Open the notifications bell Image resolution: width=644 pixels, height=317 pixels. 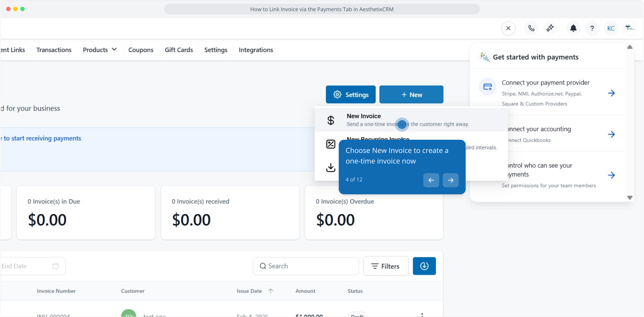pos(573,28)
